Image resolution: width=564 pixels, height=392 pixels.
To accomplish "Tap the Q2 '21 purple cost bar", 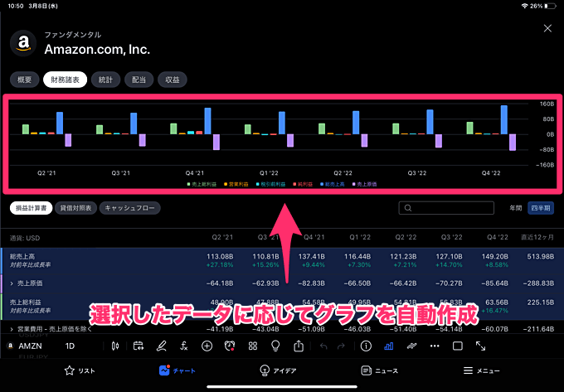I will pos(68,140).
